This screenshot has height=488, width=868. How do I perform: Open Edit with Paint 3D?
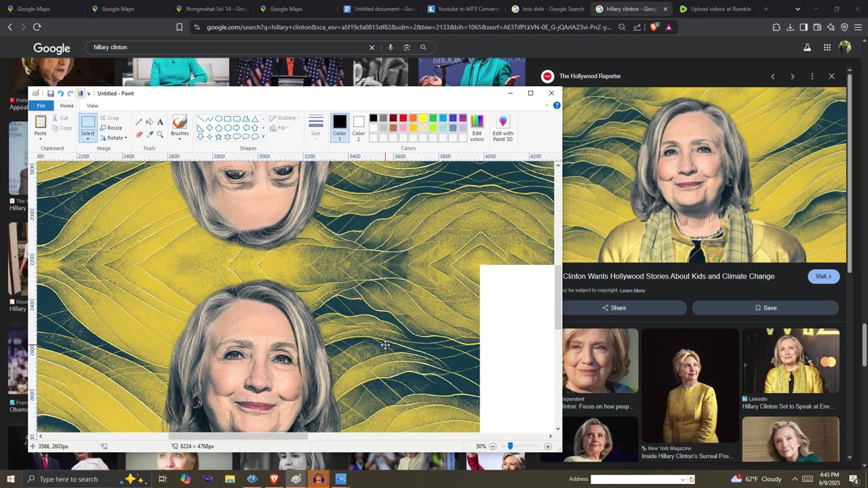[x=502, y=128]
